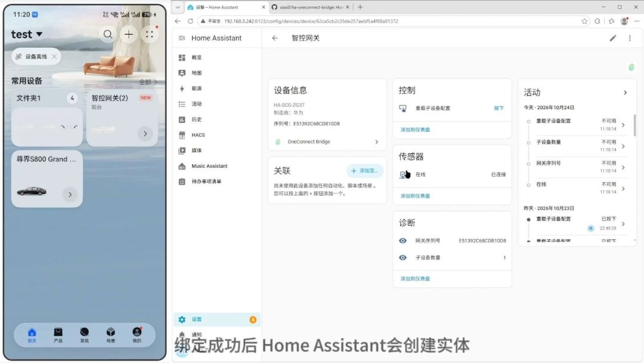Collapse the Home Assistant sidebar menu
Screen dimensions: 644x363
(x=181, y=38)
